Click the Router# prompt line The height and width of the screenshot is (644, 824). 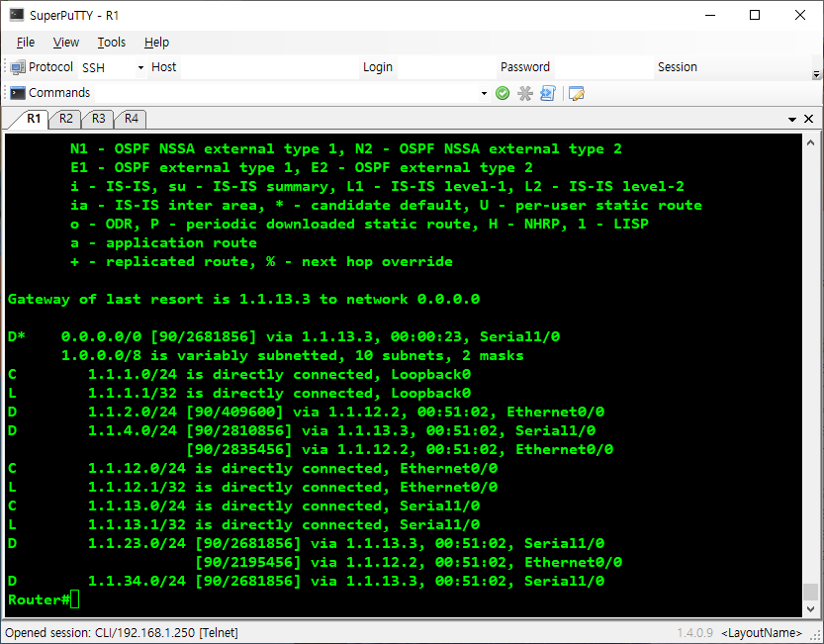coord(44,599)
